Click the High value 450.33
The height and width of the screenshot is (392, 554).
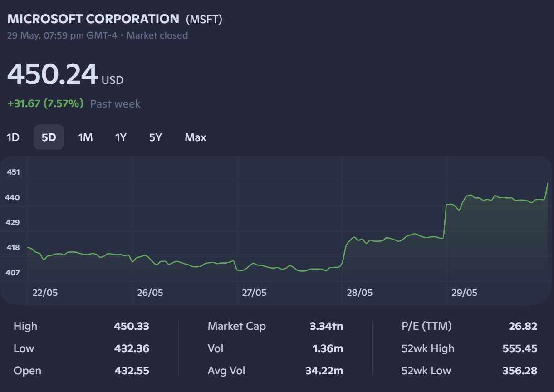[x=132, y=326]
